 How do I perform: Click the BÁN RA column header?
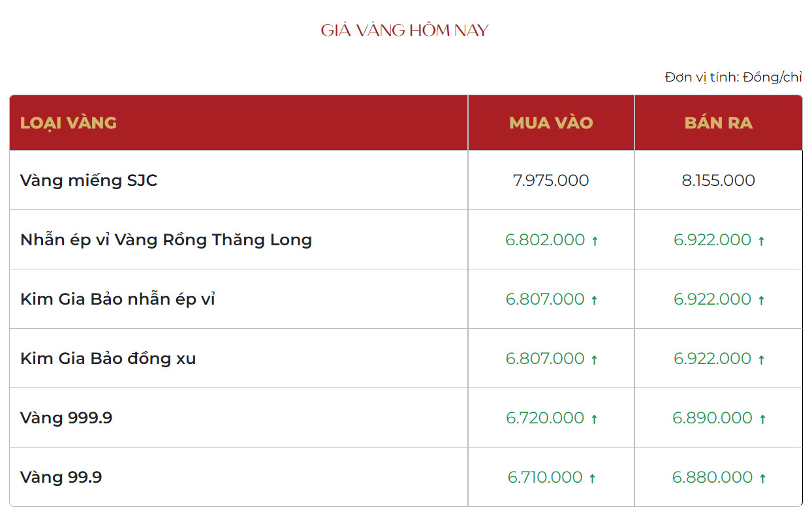click(x=718, y=123)
